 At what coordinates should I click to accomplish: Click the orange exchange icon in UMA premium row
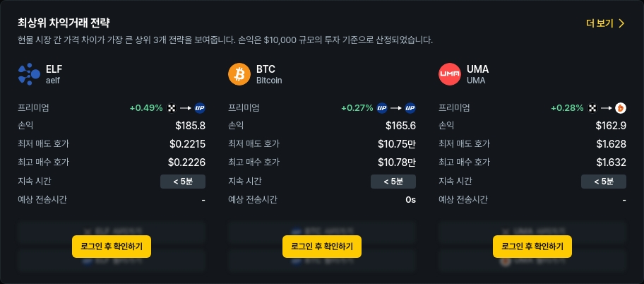pos(621,108)
